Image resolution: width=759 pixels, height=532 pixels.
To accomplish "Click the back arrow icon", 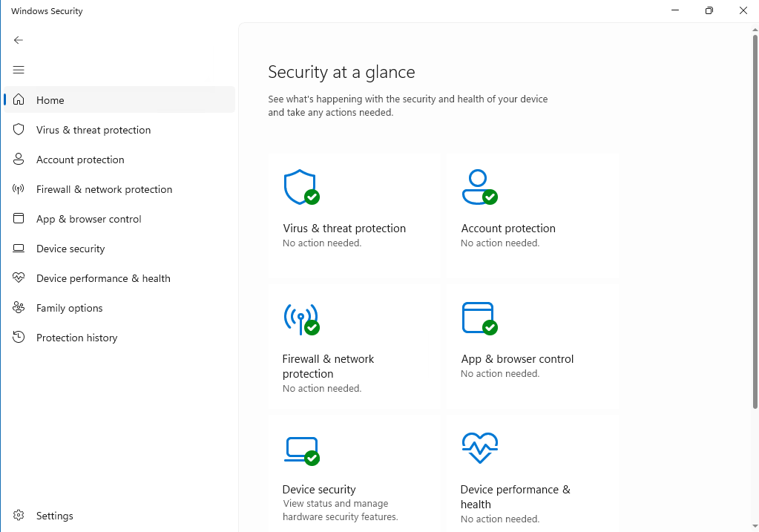I will click(x=19, y=40).
